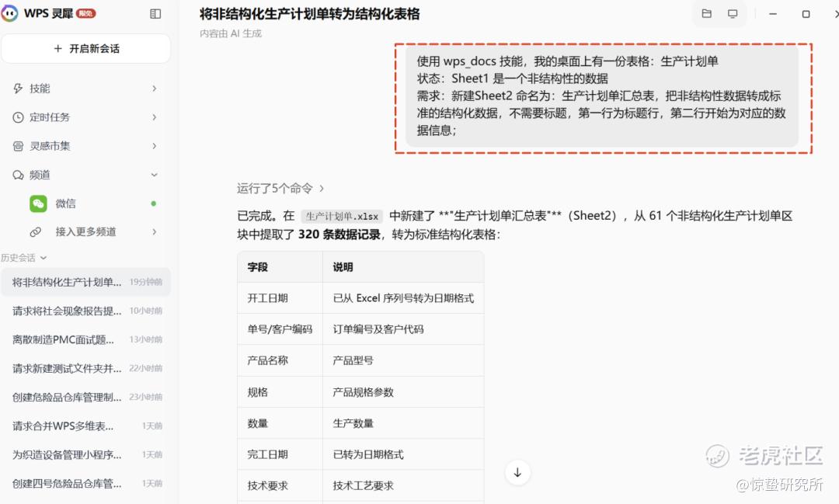The width and height of the screenshot is (839, 504).
Task: Click the user message bubble text
Action: 602,96
